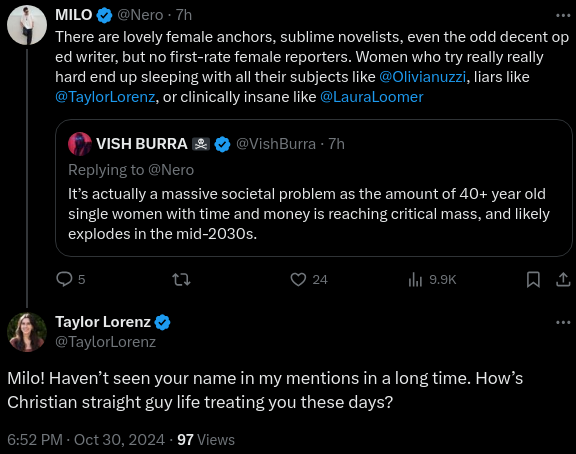
Task: Click the reply icon on MILO's tweet
Action: (x=64, y=279)
